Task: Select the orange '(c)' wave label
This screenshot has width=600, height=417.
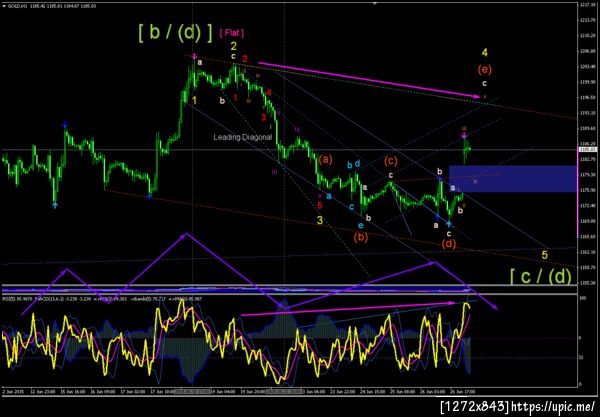Action: coord(391,161)
